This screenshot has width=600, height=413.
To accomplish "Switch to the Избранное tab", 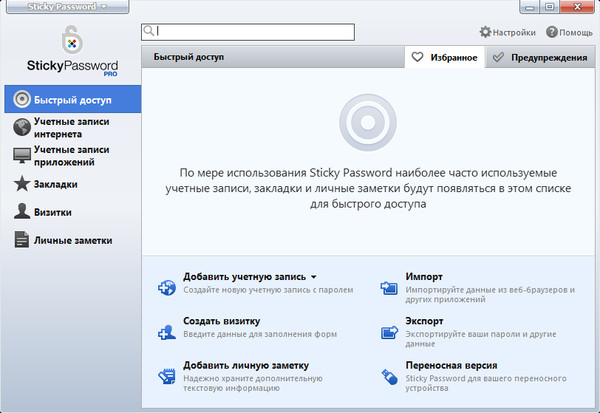I will click(x=445, y=58).
